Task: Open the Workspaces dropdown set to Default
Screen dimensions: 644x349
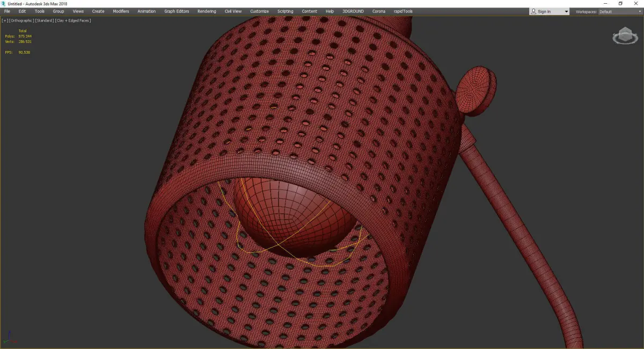Action: click(x=620, y=11)
